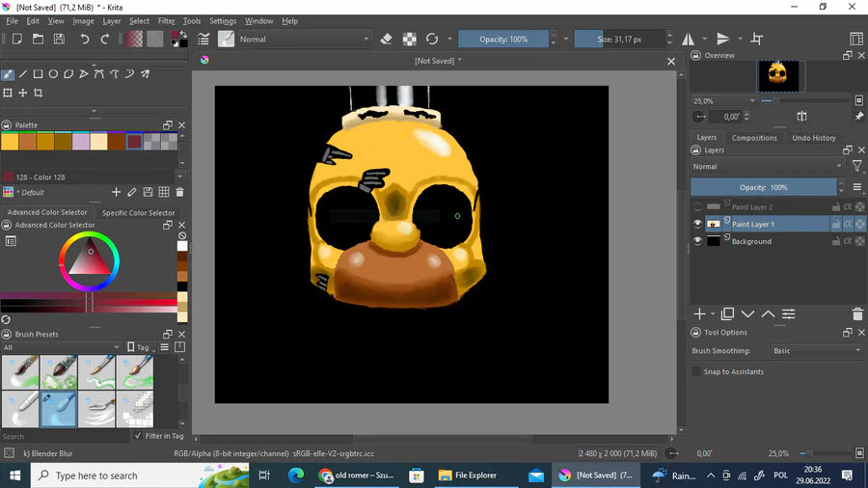Screen dimensions: 868x488
Task: Select the Ellipse tool
Action: click(53, 73)
